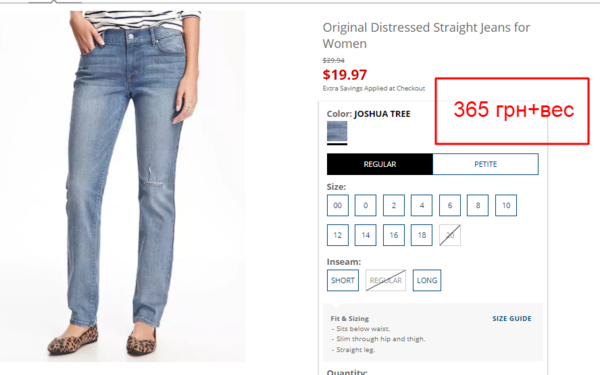Image resolution: width=600 pixels, height=375 pixels.
Task: Click the jeans product photo
Action: point(122,186)
